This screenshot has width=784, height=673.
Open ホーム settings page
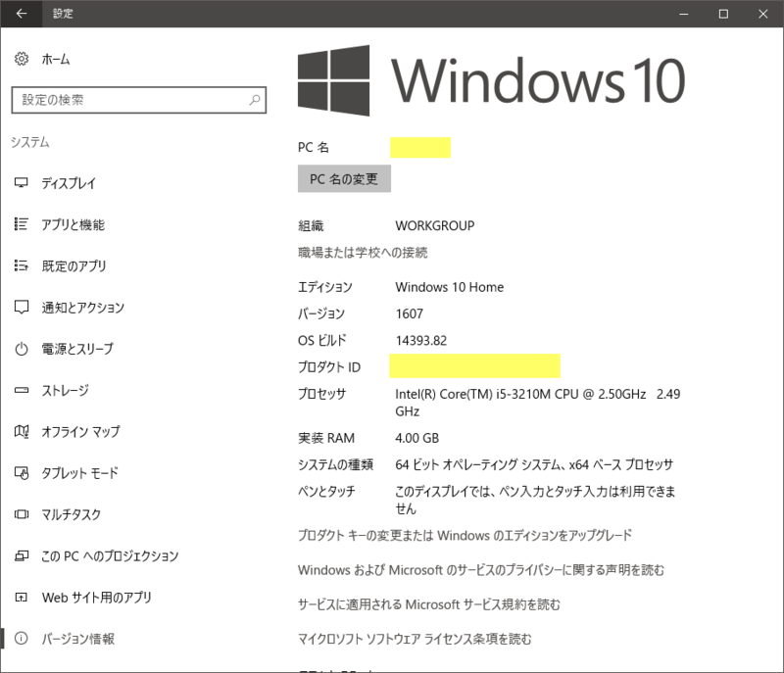pos(56,59)
